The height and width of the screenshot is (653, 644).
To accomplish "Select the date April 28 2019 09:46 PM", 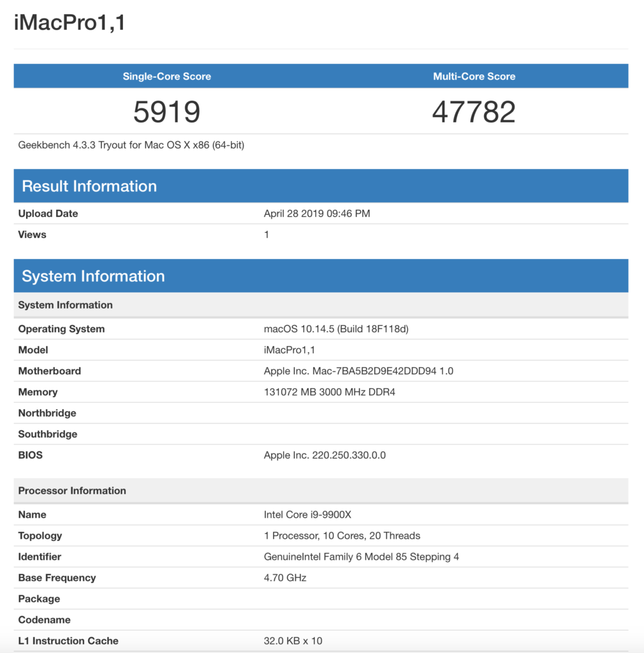I will pyautogui.click(x=317, y=214).
